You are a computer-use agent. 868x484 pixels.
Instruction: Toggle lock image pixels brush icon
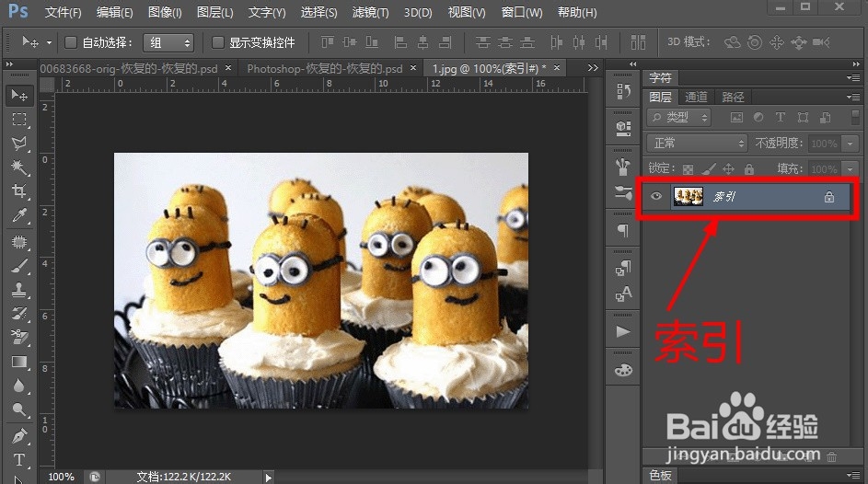709,169
